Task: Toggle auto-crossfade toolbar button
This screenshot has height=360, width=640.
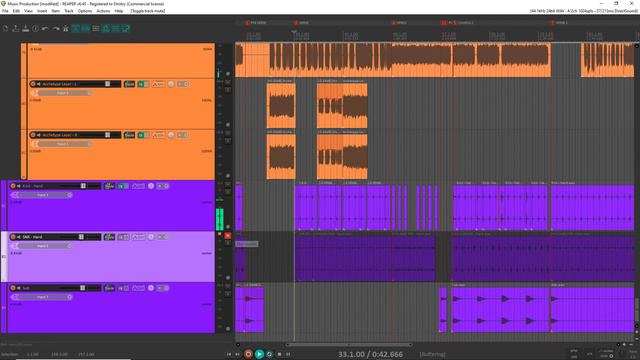Action: [76, 29]
